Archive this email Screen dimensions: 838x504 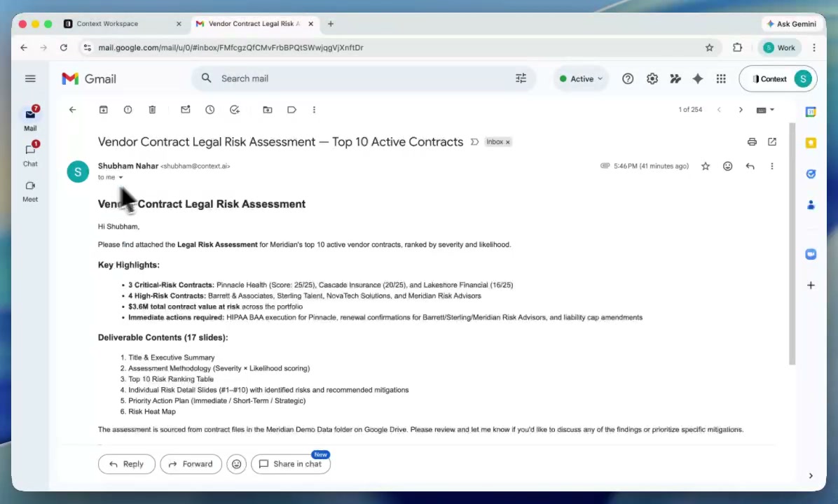point(104,110)
